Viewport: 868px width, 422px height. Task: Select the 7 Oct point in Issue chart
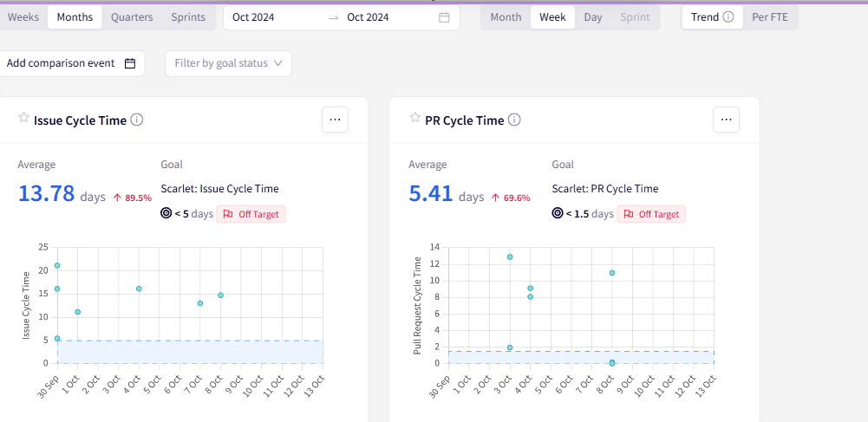click(x=200, y=303)
